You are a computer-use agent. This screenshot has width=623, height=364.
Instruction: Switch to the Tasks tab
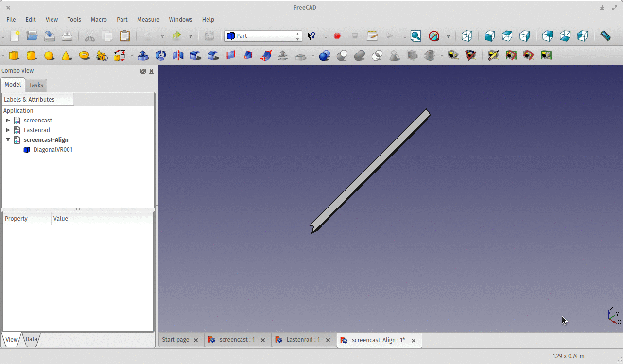coord(36,85)
